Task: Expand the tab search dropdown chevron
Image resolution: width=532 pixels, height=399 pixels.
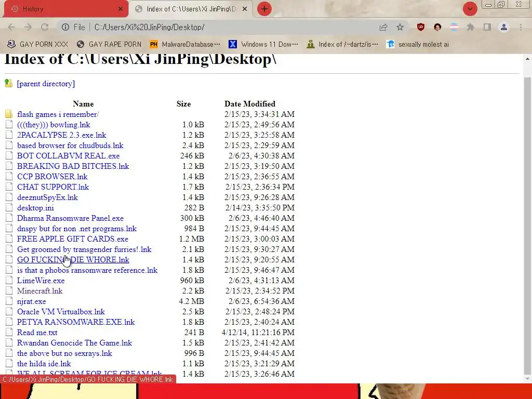Action: 470,9
